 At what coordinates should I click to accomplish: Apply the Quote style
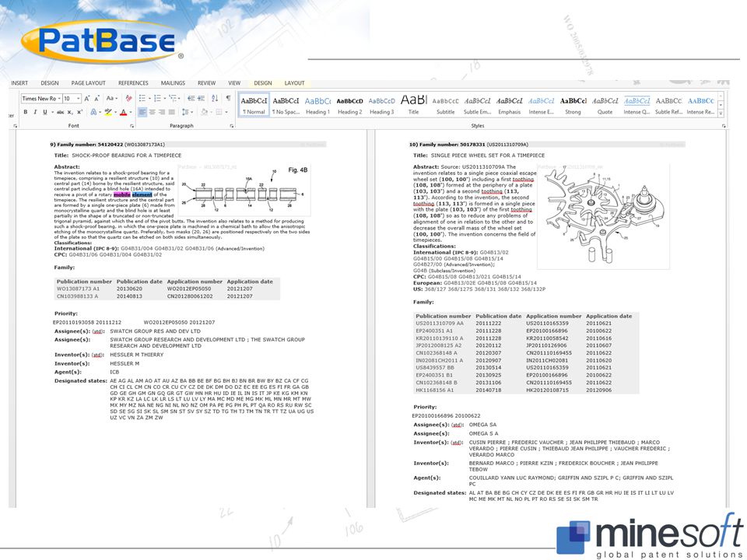coord(605,105)
